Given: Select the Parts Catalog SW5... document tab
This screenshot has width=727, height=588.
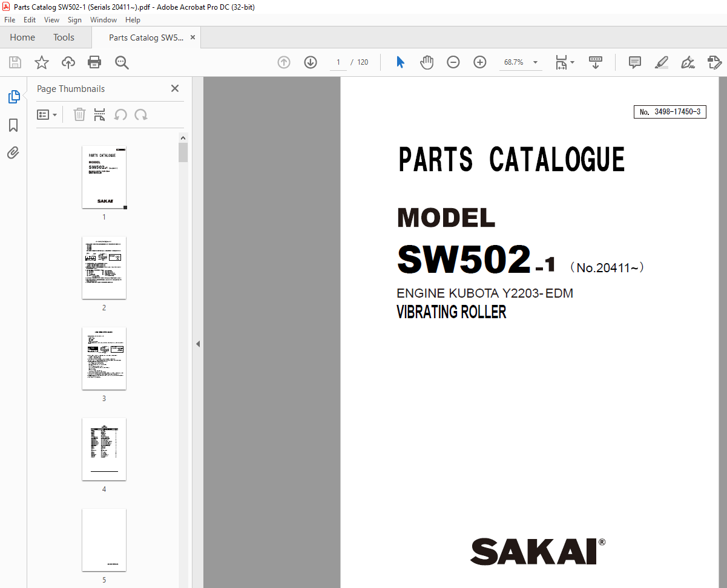Looking at the screenshot, I should pyautogui.click(x=145, y=38).
